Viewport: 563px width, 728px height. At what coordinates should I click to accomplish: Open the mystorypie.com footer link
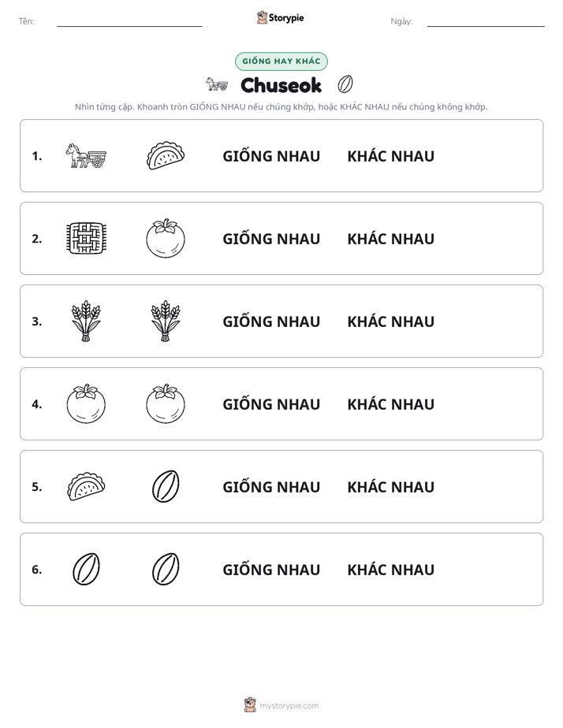[x=289, y=706]
